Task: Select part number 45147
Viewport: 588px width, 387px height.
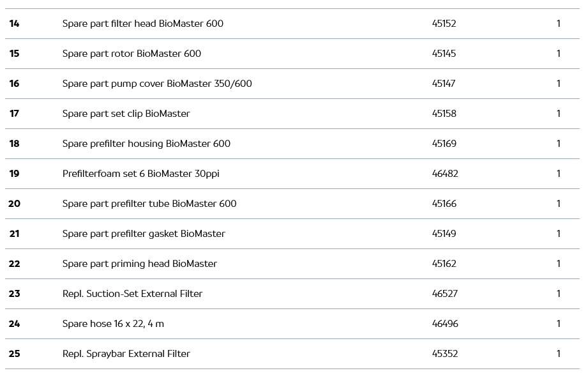Action: coord(444,84)
